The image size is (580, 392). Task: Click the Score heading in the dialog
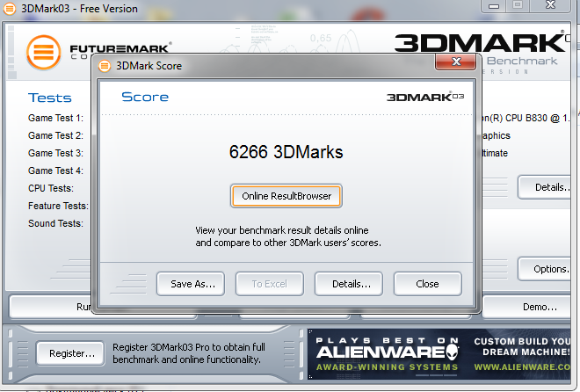[x=145, y=97]
